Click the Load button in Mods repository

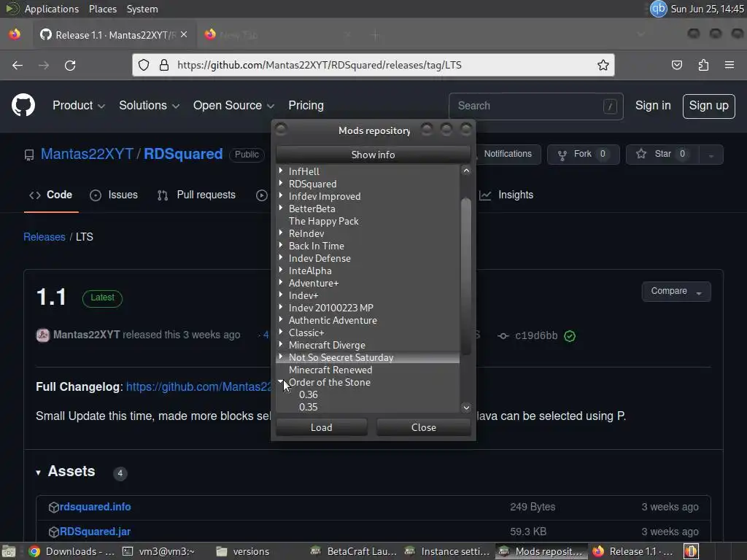pyautogui.click(x=322, y=427)
